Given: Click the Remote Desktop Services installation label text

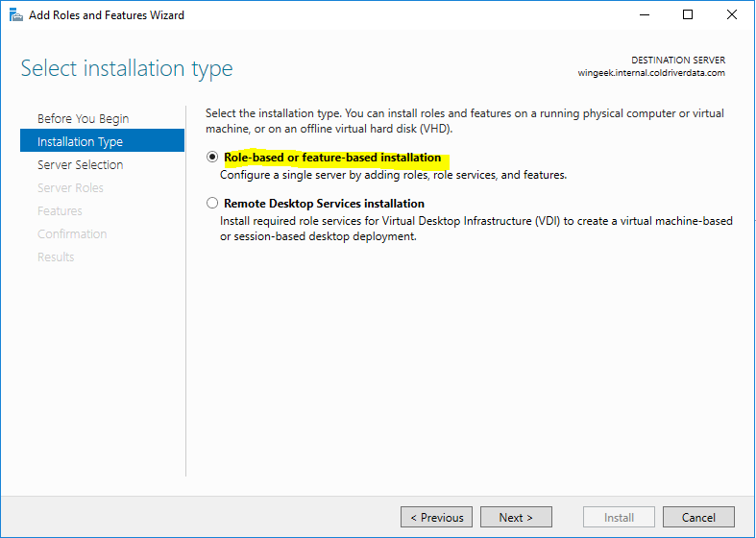Looking at the screenshot, I should (324, 204).
